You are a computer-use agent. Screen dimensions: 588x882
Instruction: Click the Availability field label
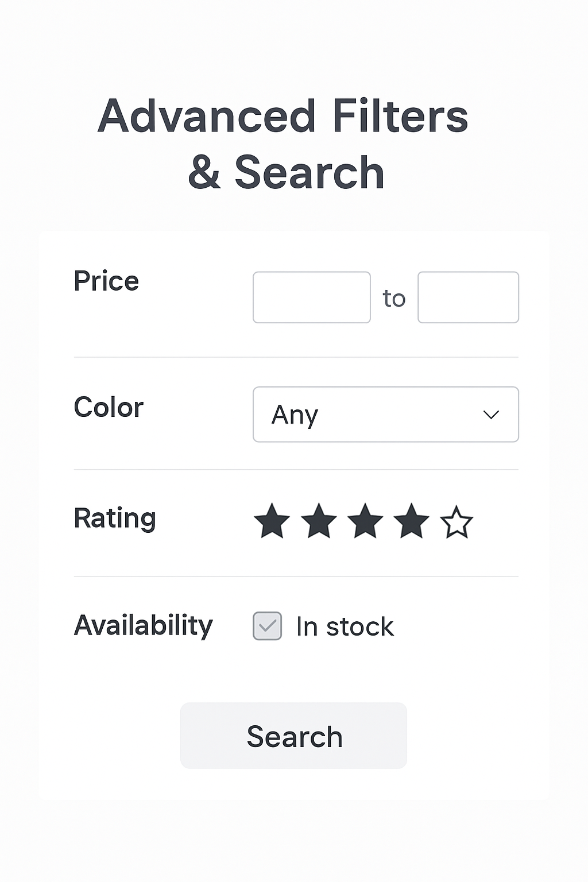tap(144, 625)
